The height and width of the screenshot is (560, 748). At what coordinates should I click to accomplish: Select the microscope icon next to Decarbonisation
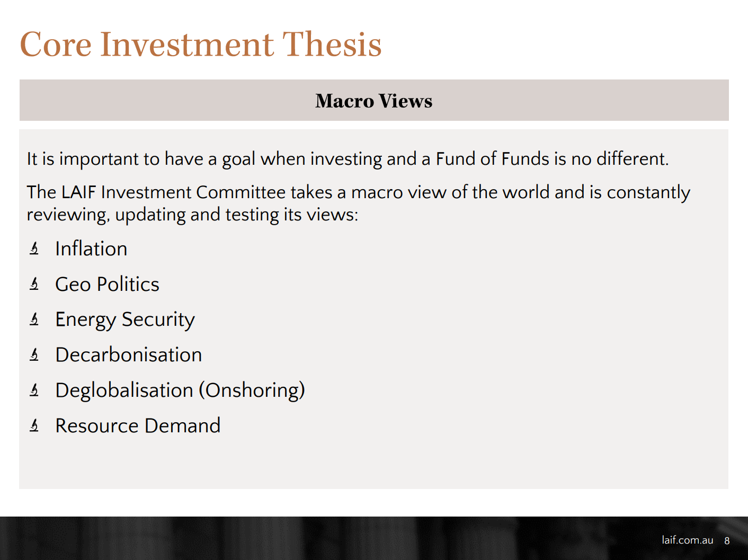point(34,354)
